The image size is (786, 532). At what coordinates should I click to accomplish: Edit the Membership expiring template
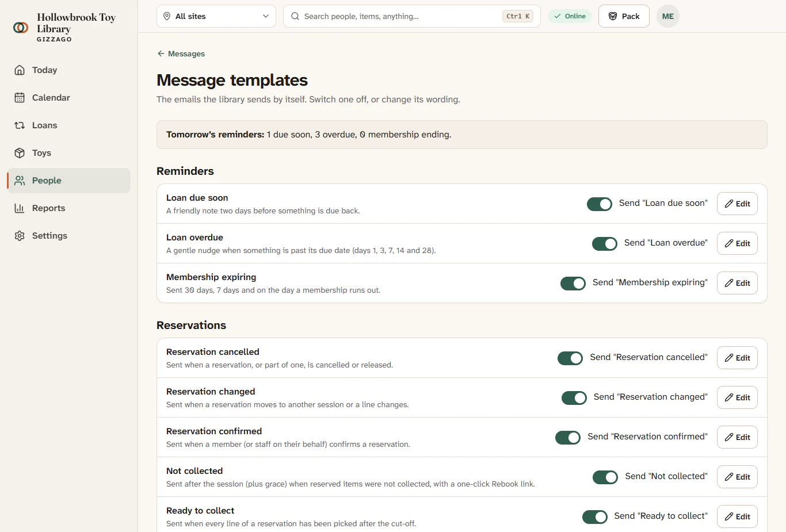point(737,283)
